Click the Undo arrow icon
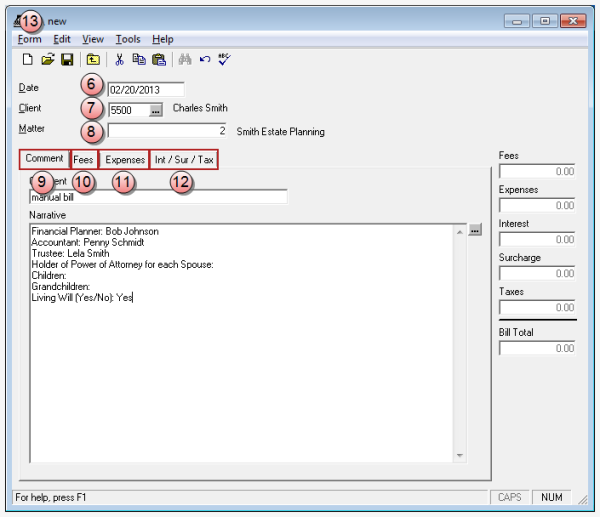This screenshot has height=517, width=600. 204,60
